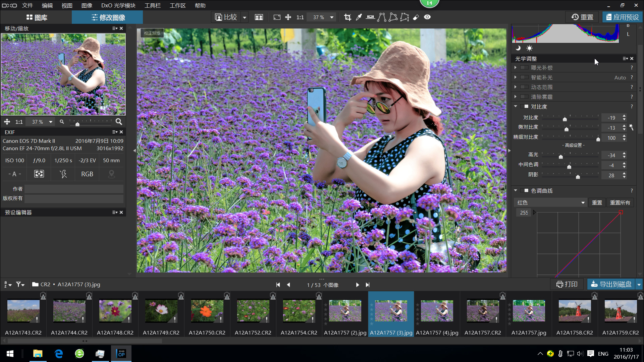
Task: Open the 视图 menu
Action: (x=67, y=5)
